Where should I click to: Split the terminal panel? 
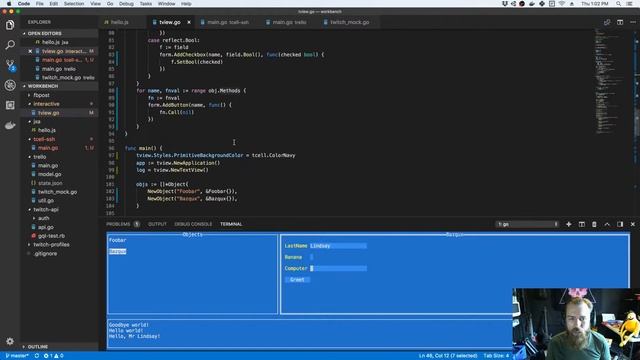[582, 224]
